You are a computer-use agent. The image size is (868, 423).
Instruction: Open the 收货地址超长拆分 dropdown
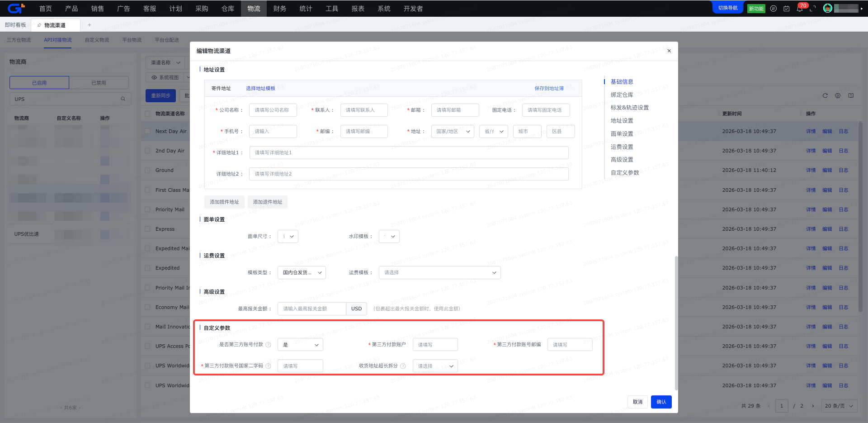coord(435,366)
